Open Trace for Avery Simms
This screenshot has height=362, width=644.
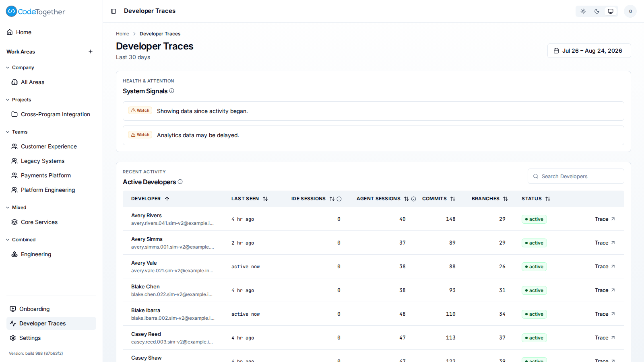pos(605,243)
